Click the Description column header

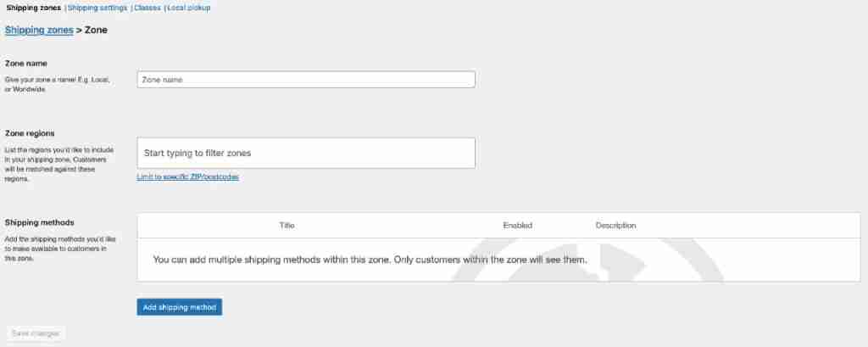(x=615, y=225)
